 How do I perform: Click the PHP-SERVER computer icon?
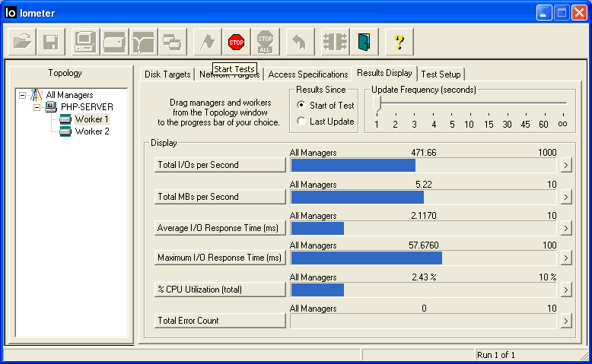click(x=50, y=107)
